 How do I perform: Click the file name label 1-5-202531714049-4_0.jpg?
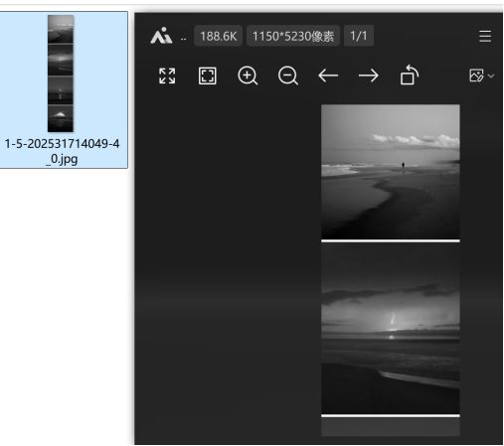point(62,151)
